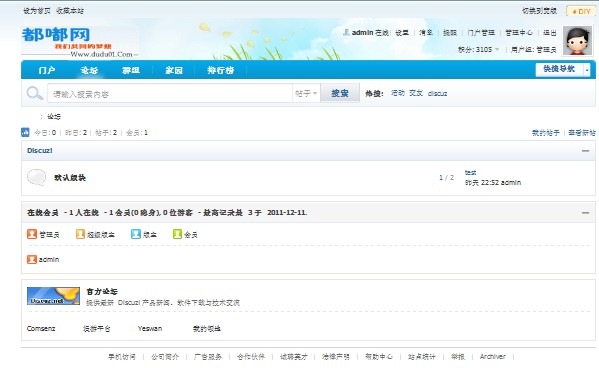Open online member admin profile link
Viewport: 599px width, 368px height.
pos(49,259)
